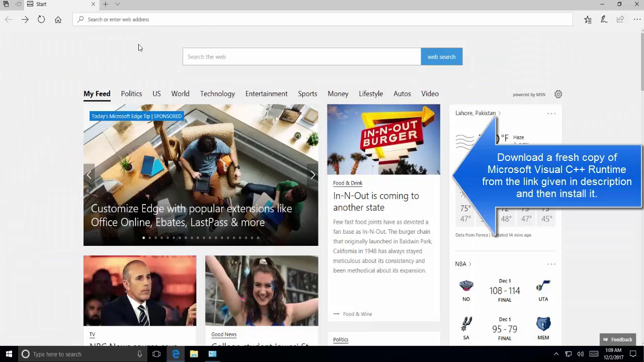Open Lahore weather card options menu
This screenshot has width=644, height=362.
pyautogui.click(x=551, y=114)
